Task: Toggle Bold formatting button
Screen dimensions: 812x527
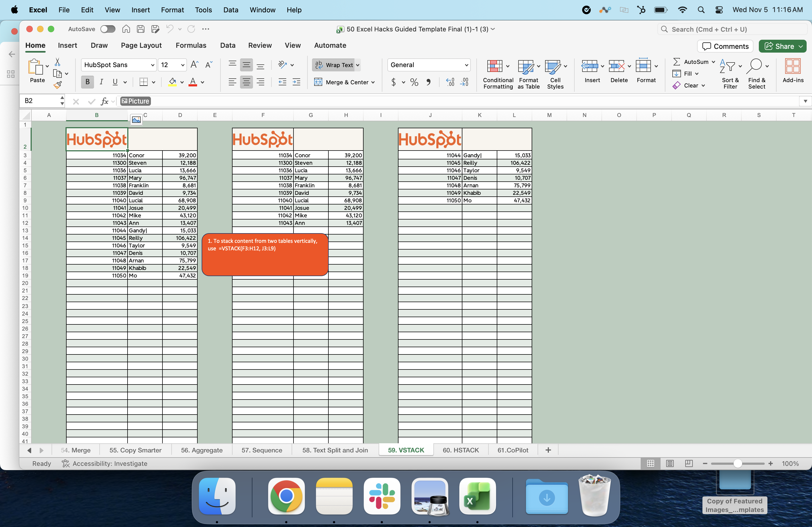Action: pos(87,82)
